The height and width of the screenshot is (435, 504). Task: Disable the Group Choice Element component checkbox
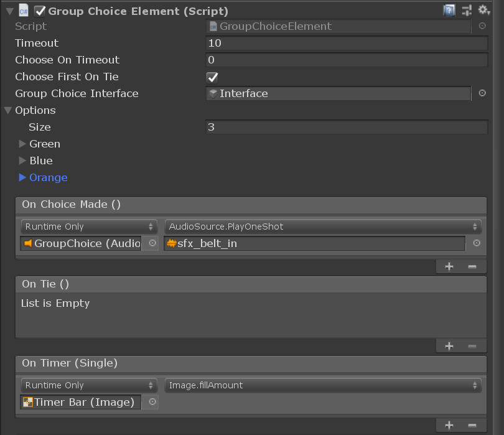(40, 11)
